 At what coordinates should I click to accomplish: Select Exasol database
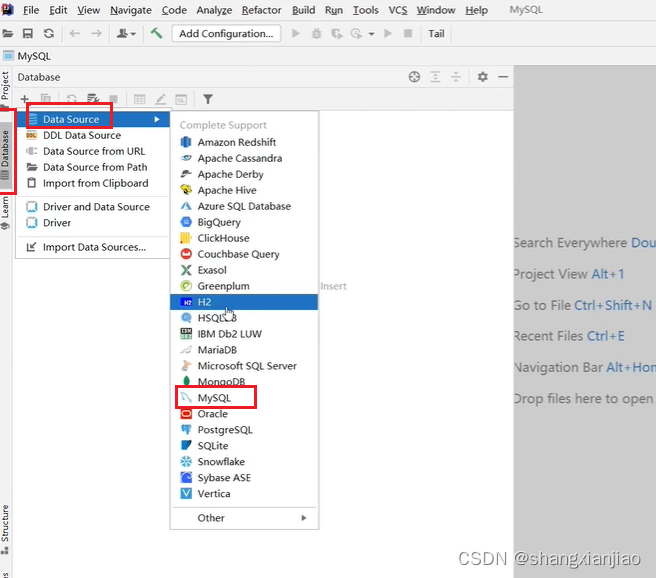click(244, 270)
